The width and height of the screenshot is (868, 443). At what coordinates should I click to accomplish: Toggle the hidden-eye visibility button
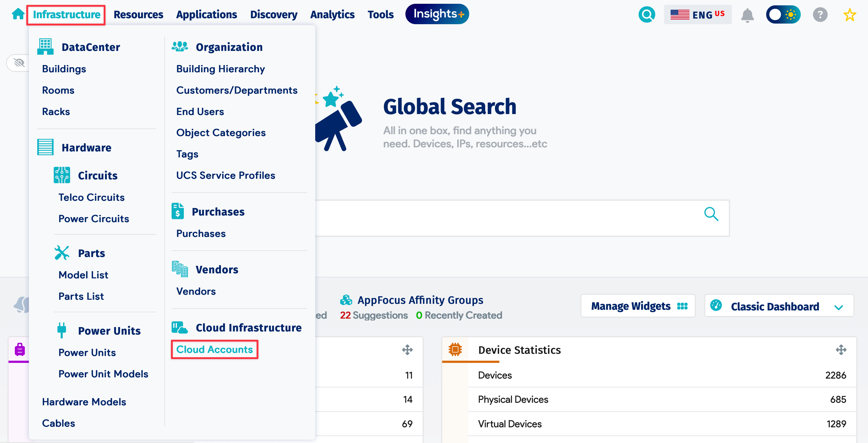pos(19,63)
